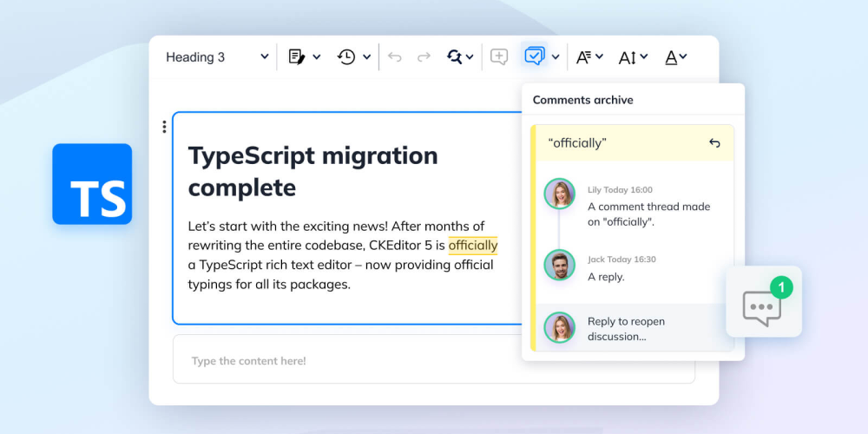This screenshot has height=434, width=868.
Task: Click the revision history clock icon
Action: point(346,56)
